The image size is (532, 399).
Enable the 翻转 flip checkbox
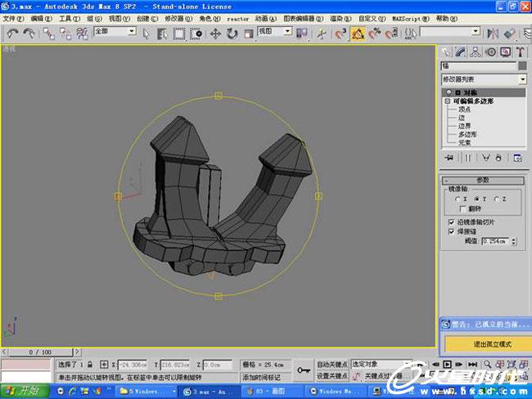click(462, 208)
